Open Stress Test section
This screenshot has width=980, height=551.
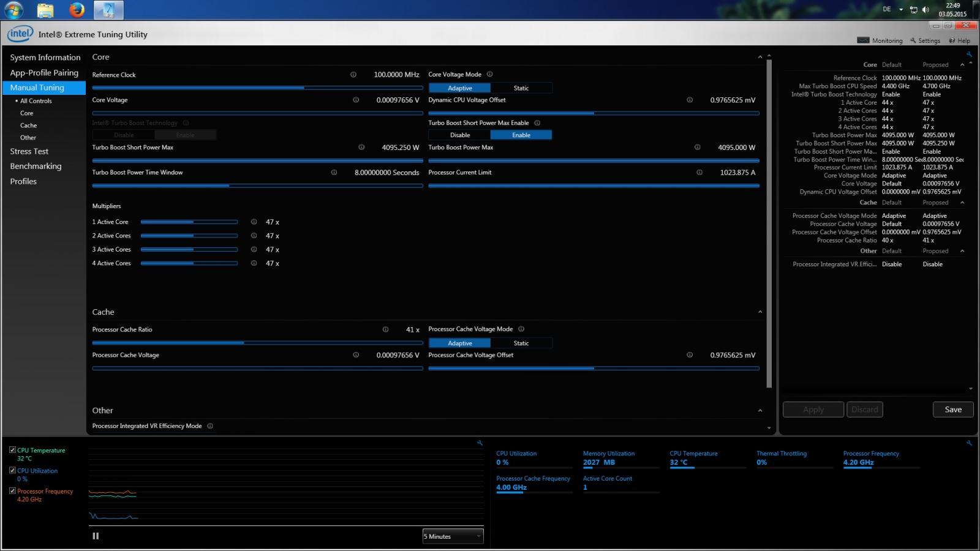[x=29, y=151]
